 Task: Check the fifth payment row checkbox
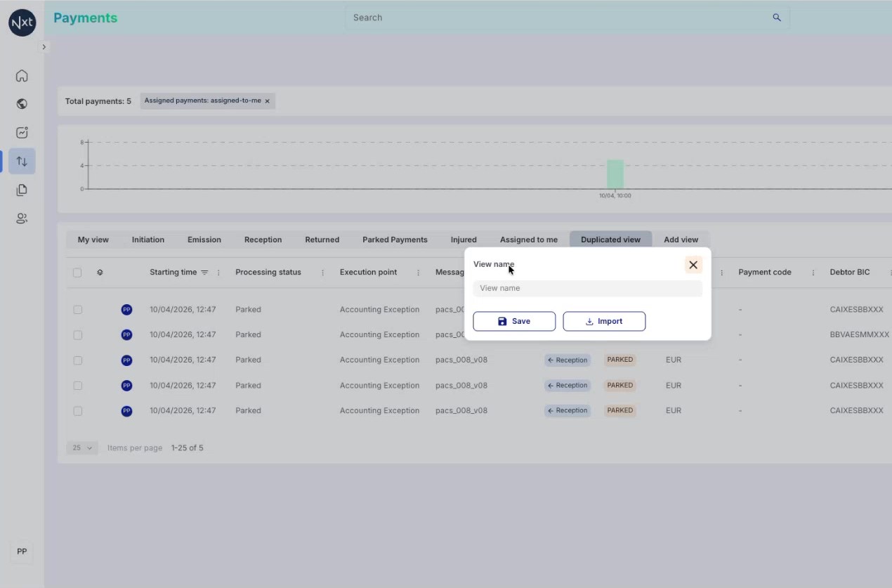click(77, 411)
